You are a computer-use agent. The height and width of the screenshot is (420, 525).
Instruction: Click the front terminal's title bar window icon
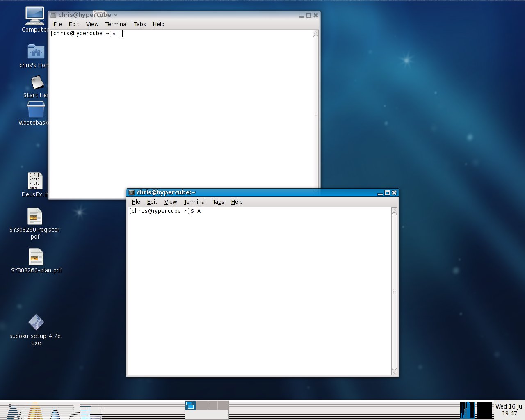[x=131, y=193]
